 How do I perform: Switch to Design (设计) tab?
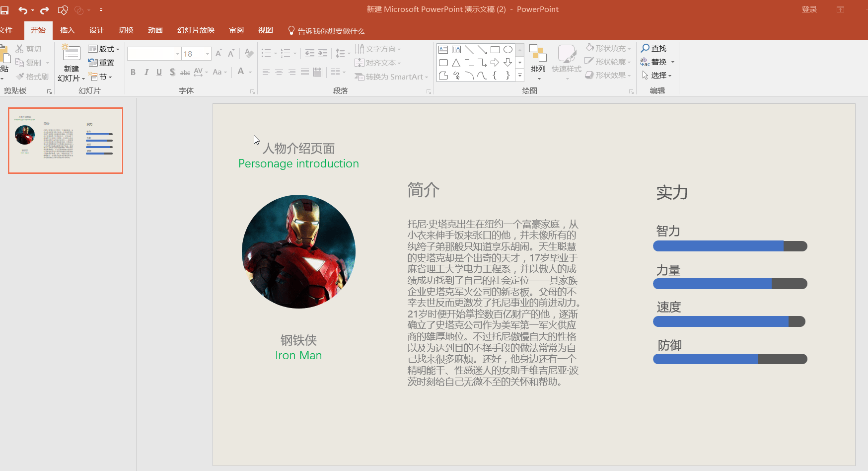96,30
